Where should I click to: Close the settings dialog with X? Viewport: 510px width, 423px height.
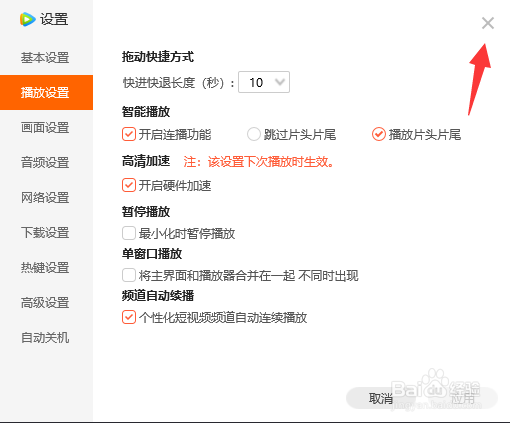pyautogui.click(x=488, y=23)
